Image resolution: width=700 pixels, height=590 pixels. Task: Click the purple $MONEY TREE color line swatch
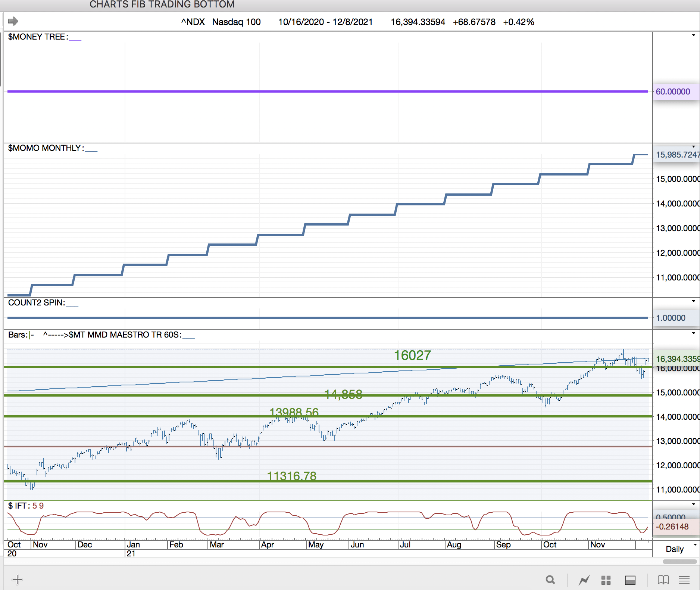tap(75, 39)
